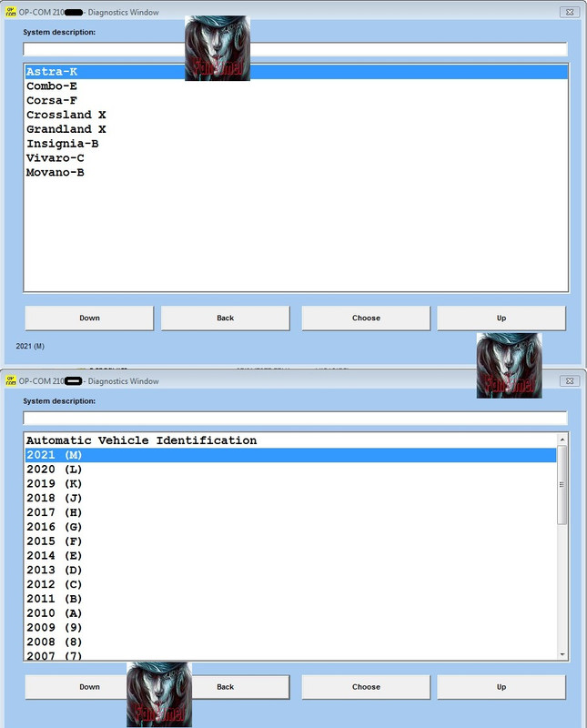Screen dimensions: 587x728
Task: Select model year 2008 (8)
Action: click(54, 642)
